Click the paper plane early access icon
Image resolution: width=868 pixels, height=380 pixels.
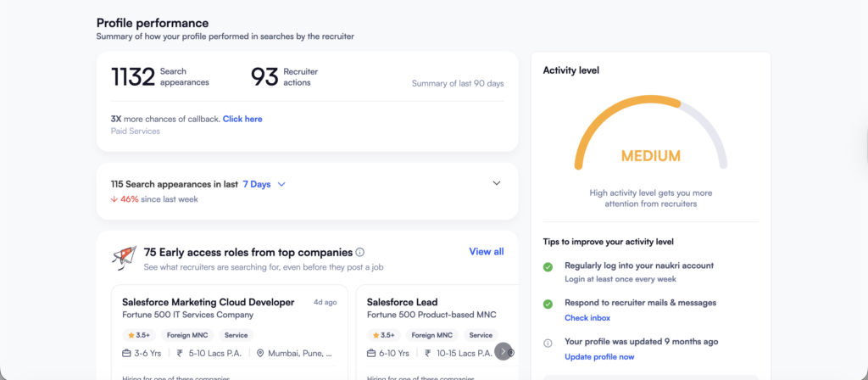[x=124, y=256]
